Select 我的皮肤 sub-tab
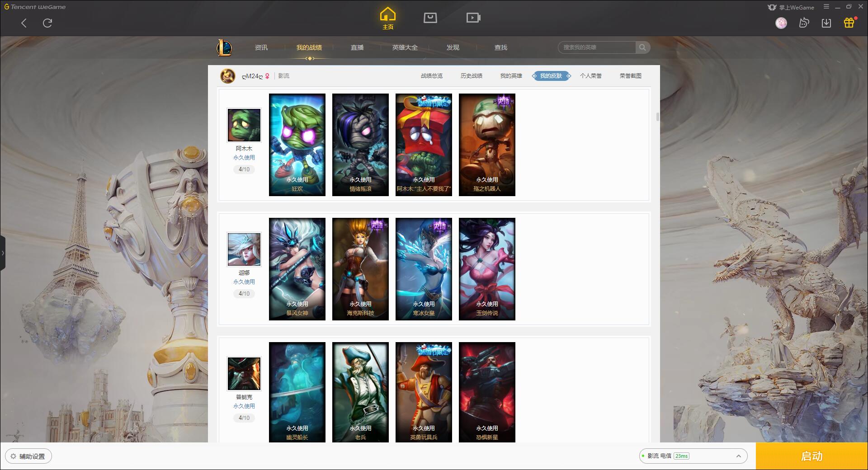Image resolution: width=868 pixels, height=470 pixels. (x=551, y=76)
